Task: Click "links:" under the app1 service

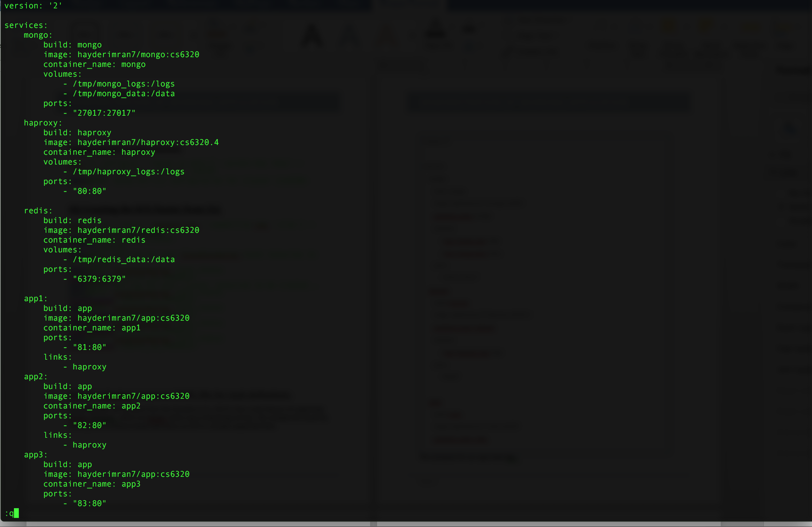Action: 58,357
